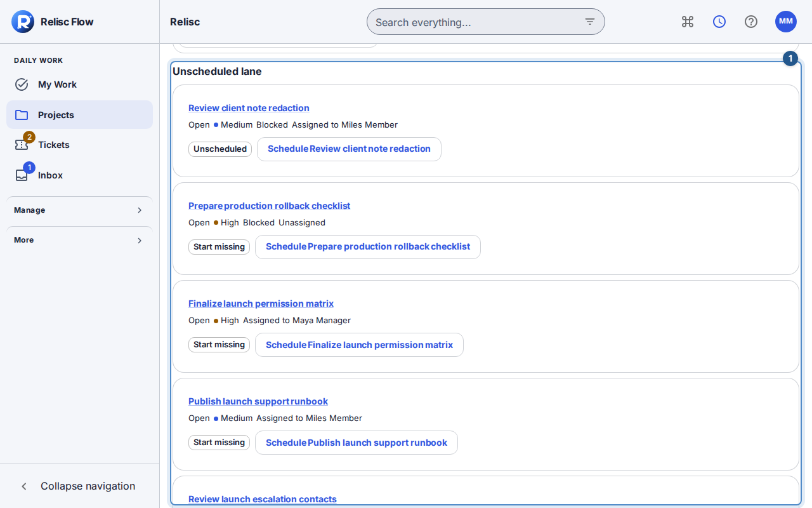Image resolution: width=812 pixels, height=508 pixels.
Task: Click the Relisc header title
Action: coord(185,22)
